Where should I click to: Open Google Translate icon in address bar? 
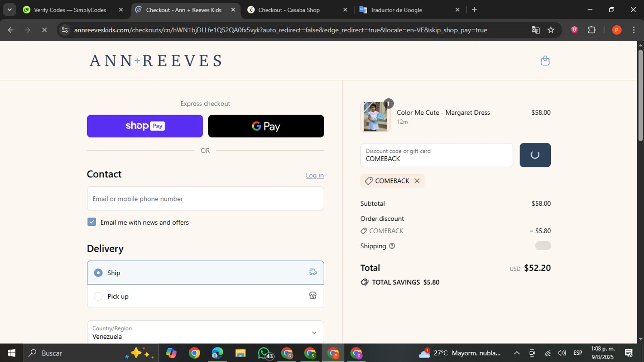[x=535, y=30]
